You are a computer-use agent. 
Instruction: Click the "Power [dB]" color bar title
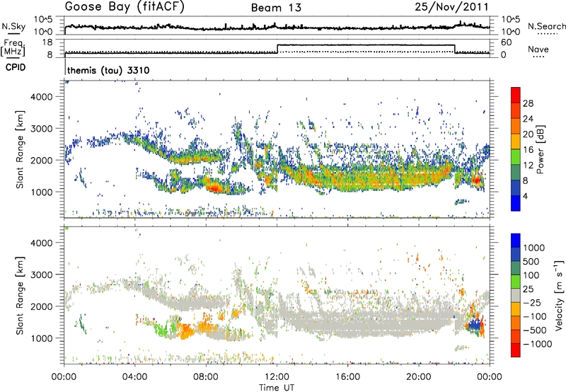point(541,149)
